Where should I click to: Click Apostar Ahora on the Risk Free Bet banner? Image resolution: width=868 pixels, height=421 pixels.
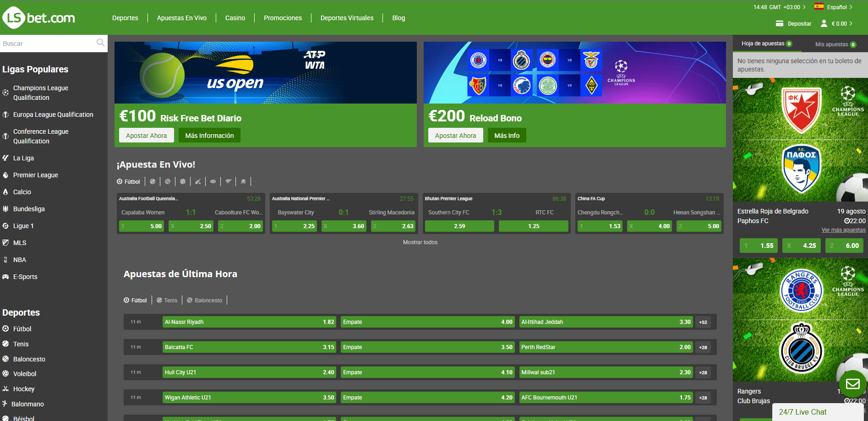146,135
